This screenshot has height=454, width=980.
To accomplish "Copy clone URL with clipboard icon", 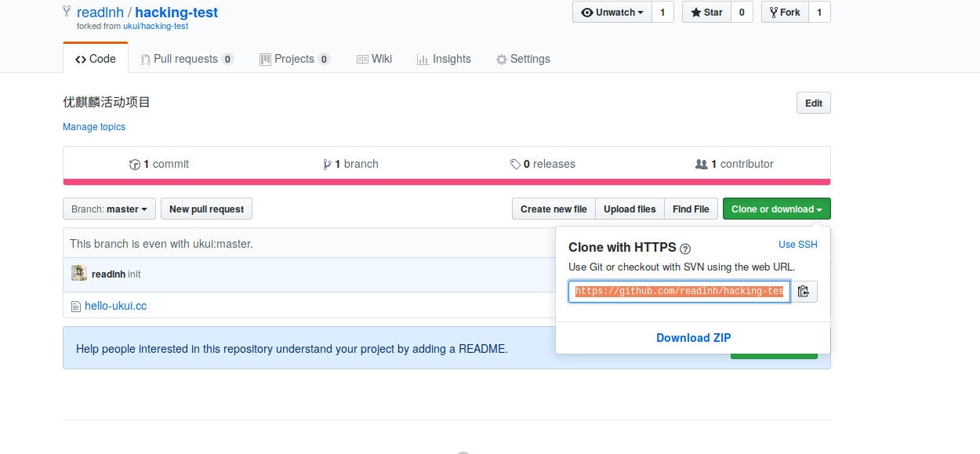I will tap(804, 292).
